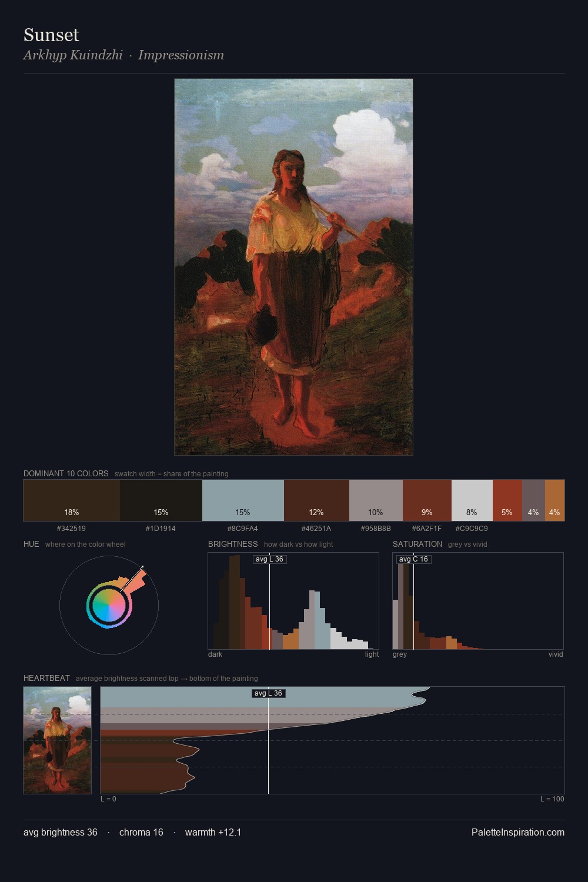Click the 'grey' axis label under Saturation
This screenshot has height=882, width=588.
[x=400, y=654]
